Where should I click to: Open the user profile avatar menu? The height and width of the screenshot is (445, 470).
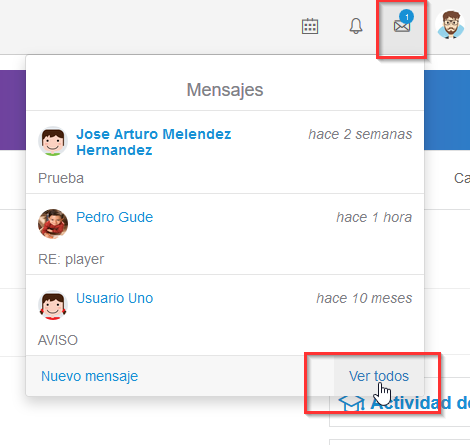coord(450,25)
